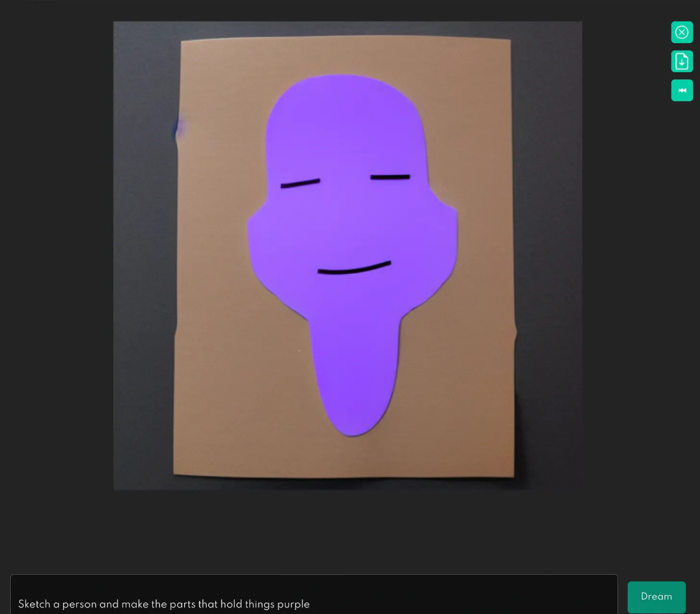Click the word "person" in the prompt

point(79,604)
